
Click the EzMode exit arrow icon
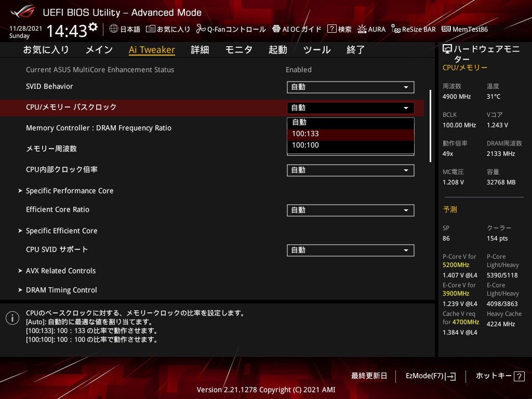(x=451, y=376)
